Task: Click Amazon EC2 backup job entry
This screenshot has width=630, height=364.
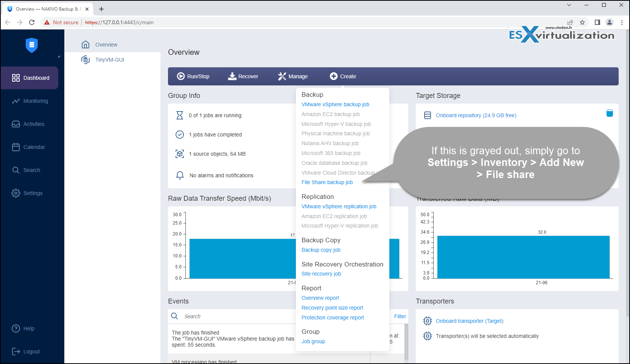Action: pos(330,114)
